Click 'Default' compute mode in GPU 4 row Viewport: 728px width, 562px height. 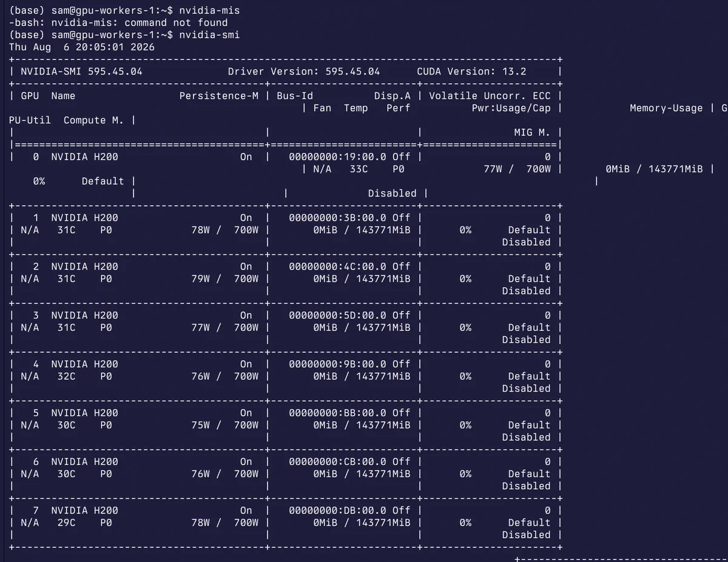(529, 376)
